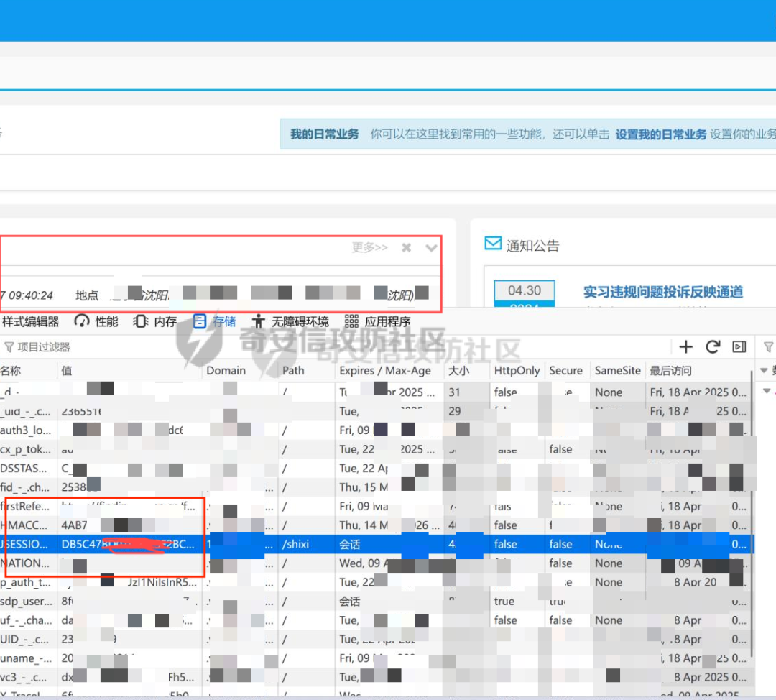Viewport: 776px width, 700px height.
Task: Click the memory chip icon
Action: coord(141,321)
